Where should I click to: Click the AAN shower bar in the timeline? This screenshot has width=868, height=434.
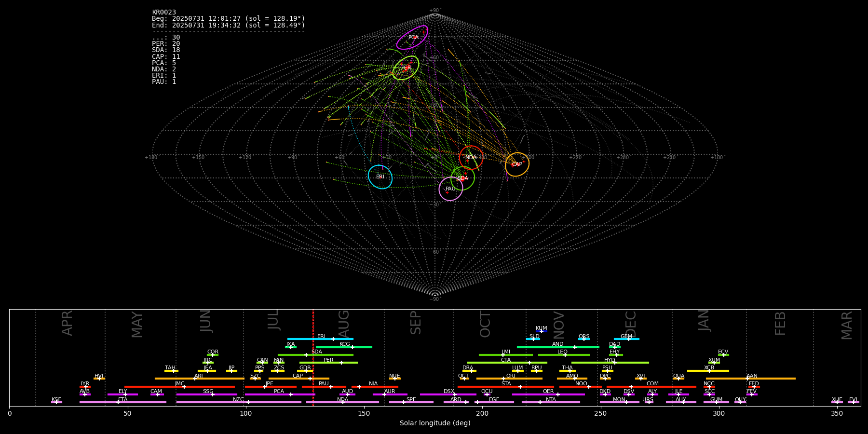(751, 379)
